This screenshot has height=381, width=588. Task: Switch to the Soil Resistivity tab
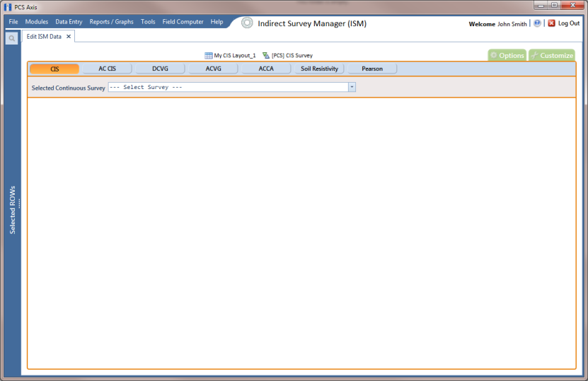[x=320, y=69]
